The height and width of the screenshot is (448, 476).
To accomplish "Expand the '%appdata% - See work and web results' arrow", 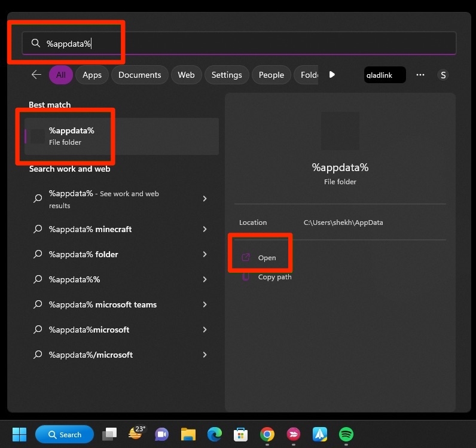I will click(x=205, y=199).
